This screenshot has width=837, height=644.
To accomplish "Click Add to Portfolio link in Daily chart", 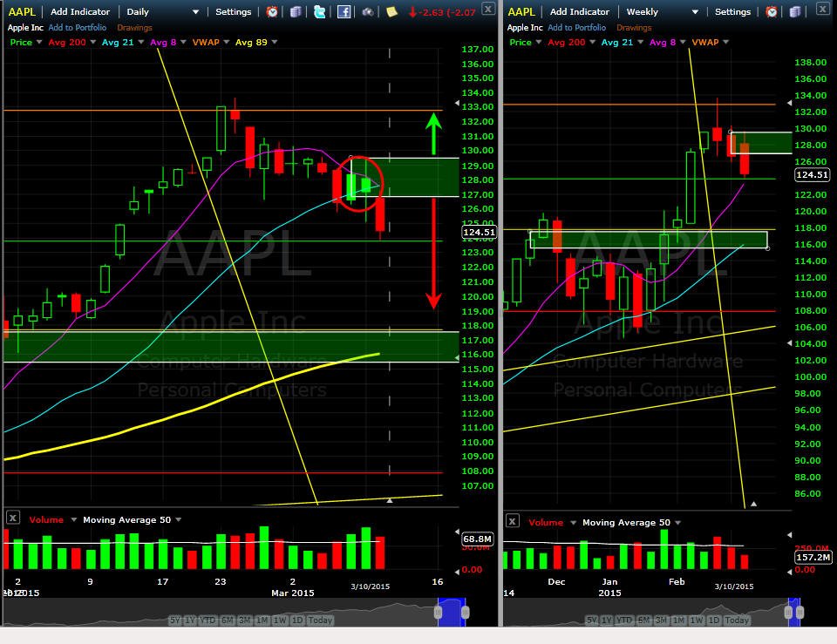I will click(x=78, y=27).
